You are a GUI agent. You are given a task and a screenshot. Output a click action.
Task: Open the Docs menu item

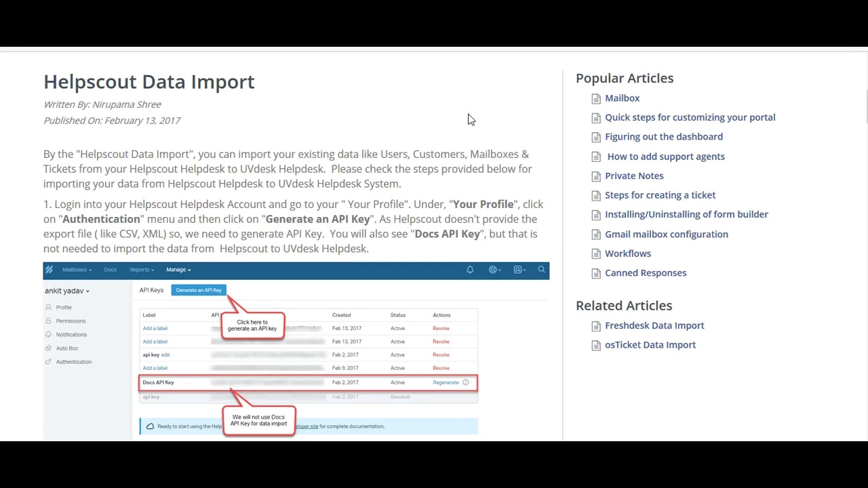(110, 270)
